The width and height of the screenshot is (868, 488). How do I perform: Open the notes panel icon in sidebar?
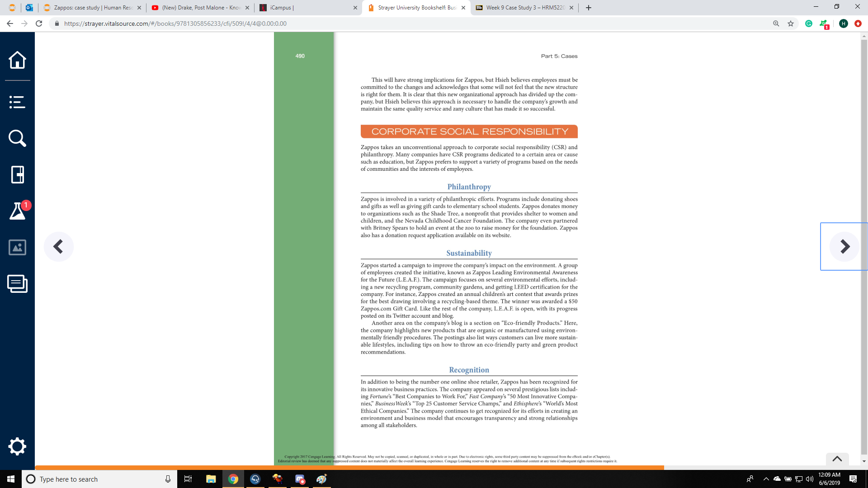coord(17,284)
